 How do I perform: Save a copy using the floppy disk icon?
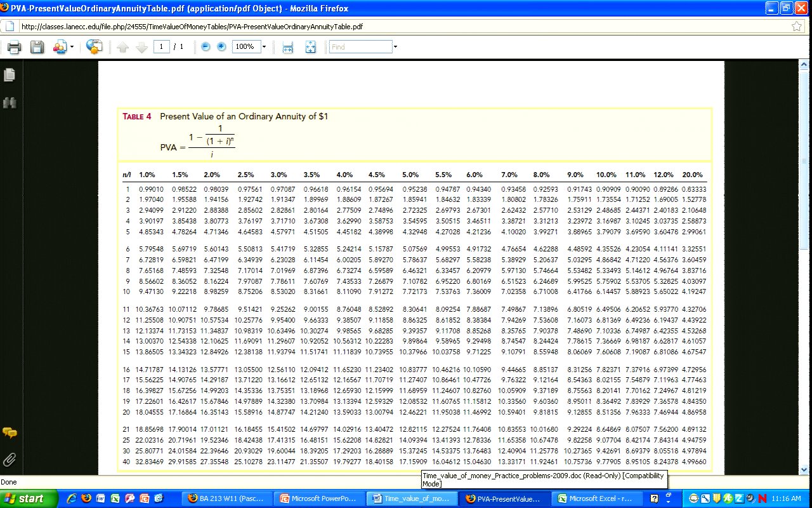pyautogui.click(x=37, y=47)
